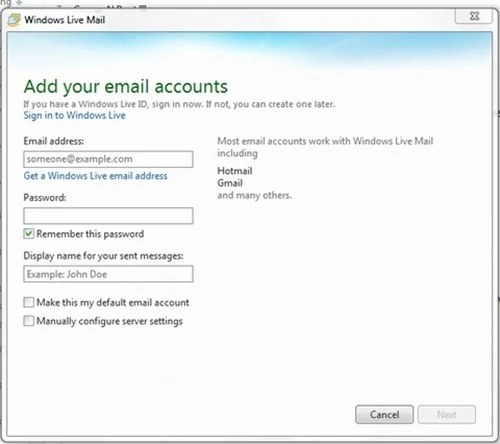Click the Gmail text
Image resolution: width=500 pixels, height=444 pixels.
click(x=230, y=183)
